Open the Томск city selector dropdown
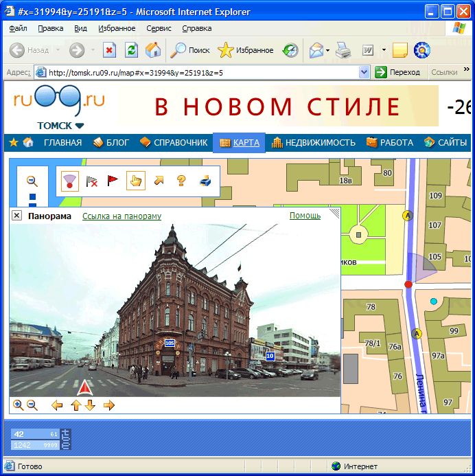This screenshot has height=476, width=475. [x=60, y=126]
